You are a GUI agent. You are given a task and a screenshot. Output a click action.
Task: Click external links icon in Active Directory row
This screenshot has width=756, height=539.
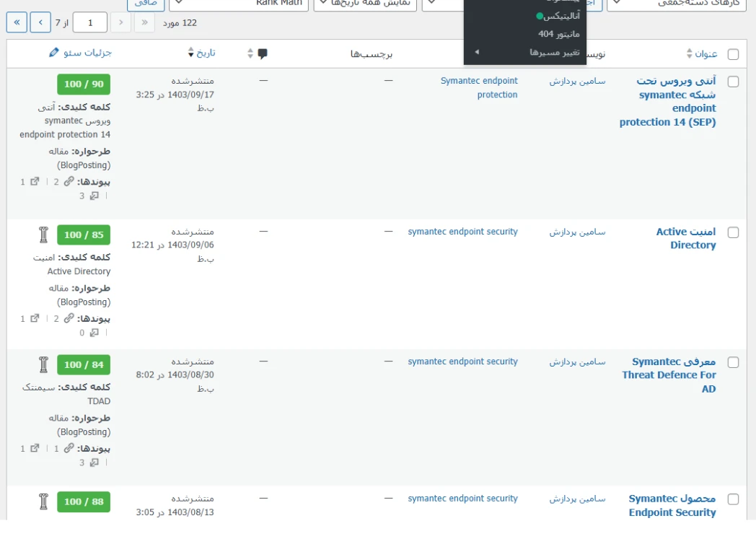pyautogui.click(x=35, y=318)
